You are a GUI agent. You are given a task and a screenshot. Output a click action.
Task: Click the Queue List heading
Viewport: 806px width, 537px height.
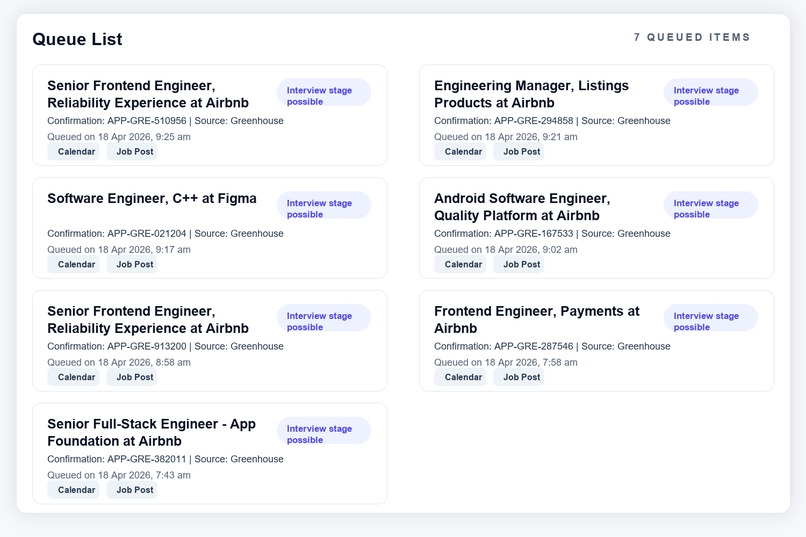tap(77, 39)
